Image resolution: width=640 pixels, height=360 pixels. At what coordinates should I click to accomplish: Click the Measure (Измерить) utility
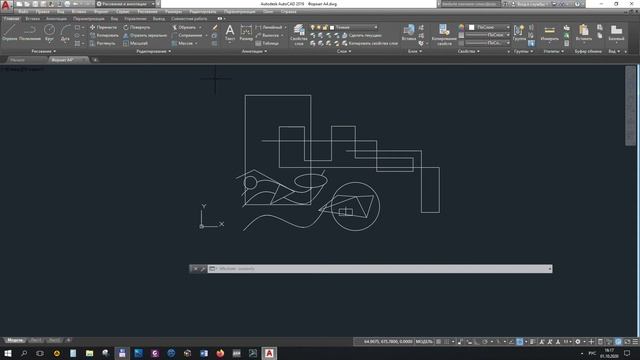(x=549, y=33)
